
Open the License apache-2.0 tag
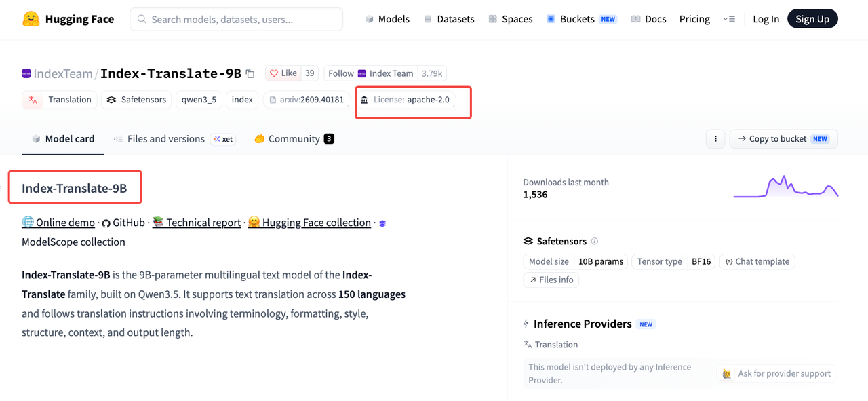[x=406, y=100]
